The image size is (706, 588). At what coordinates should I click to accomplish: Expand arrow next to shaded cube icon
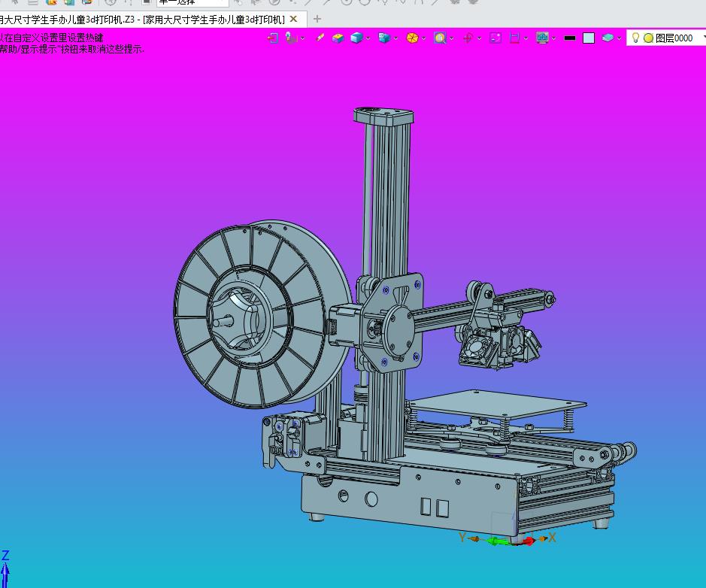[x=368, y=38]
